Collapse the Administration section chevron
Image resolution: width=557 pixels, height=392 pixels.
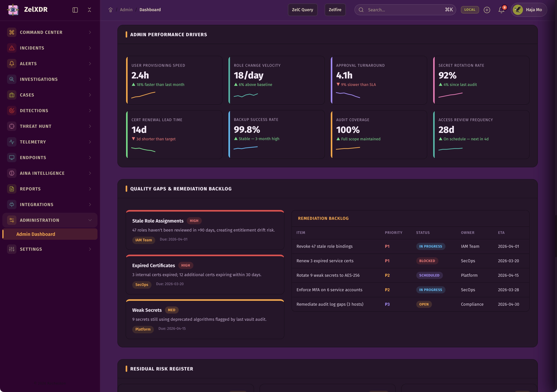coord(90,220)
